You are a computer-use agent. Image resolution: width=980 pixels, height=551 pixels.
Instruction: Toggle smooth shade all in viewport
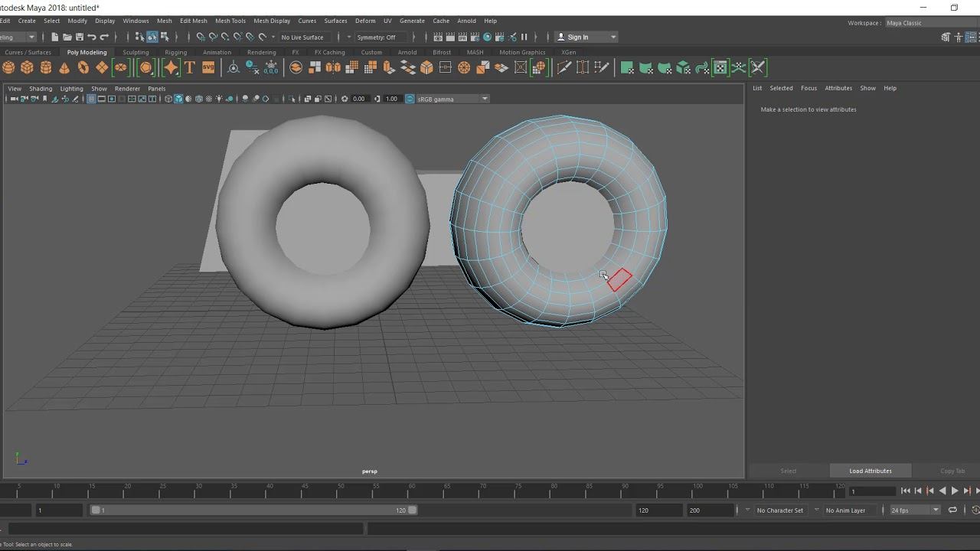point(178,99)
